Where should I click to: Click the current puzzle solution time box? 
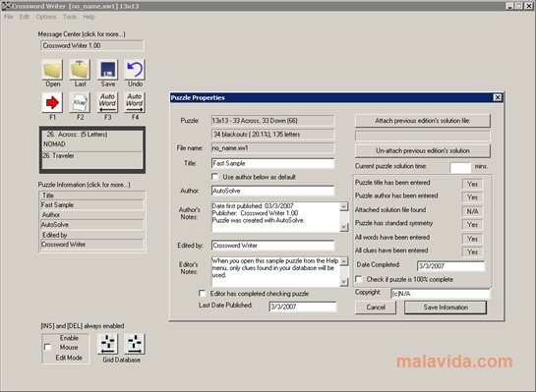pyautogui.click(x=460, y=167)
